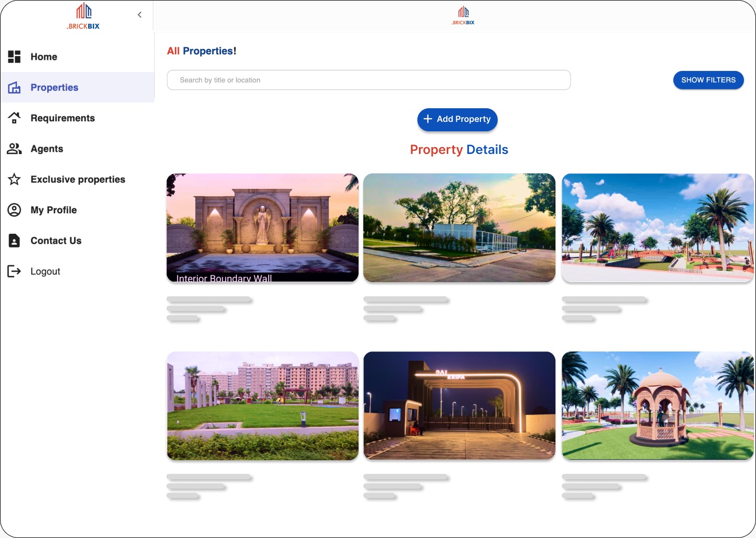The image size is (756, 538).
Task: Click the Property Details heading
Action: coord(459,150)
